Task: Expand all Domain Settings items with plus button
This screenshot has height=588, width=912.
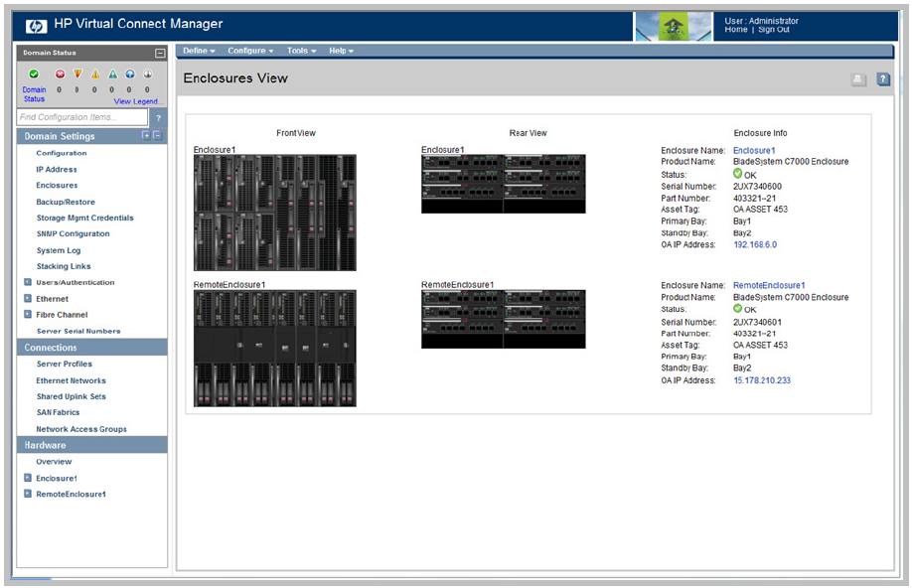Action: click(x=146, y=136)
